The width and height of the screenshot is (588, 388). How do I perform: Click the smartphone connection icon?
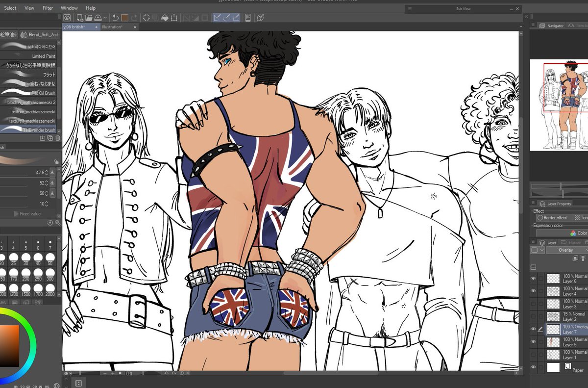[248, 18]
